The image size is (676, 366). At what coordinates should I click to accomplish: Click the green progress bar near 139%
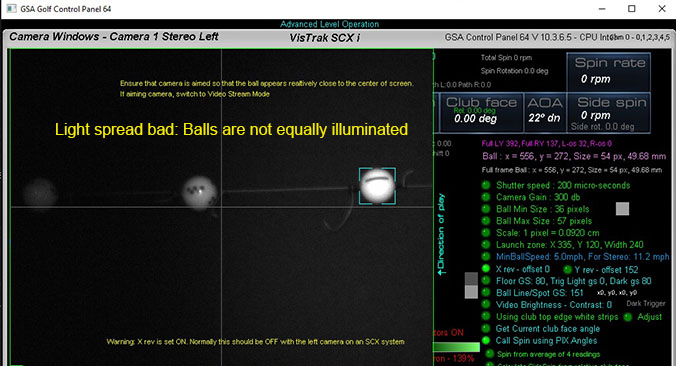click(x=456, y=347)
